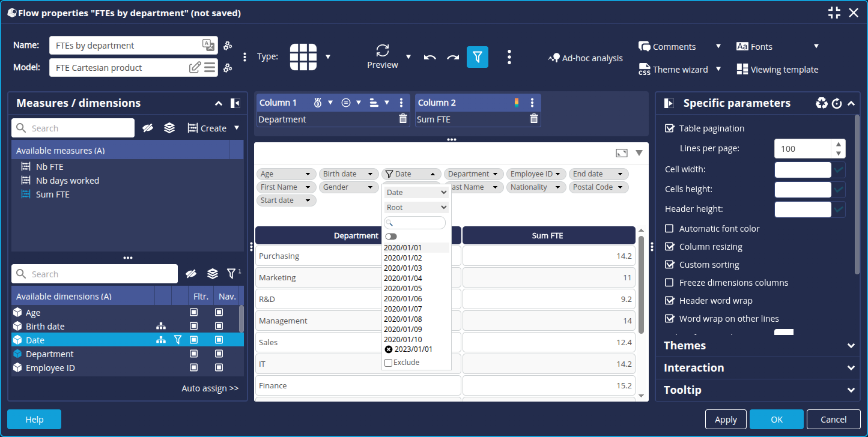Check the Exclude box in Date filter
Screen dimensions: 868x437
pos(388,363)
